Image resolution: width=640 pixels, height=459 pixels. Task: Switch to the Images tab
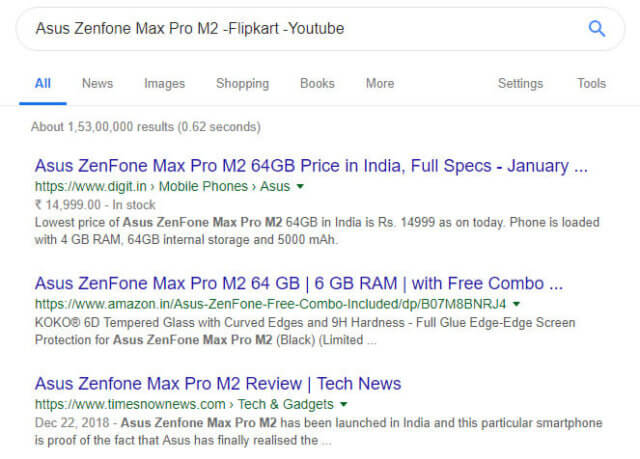click(x=164, y=83)
